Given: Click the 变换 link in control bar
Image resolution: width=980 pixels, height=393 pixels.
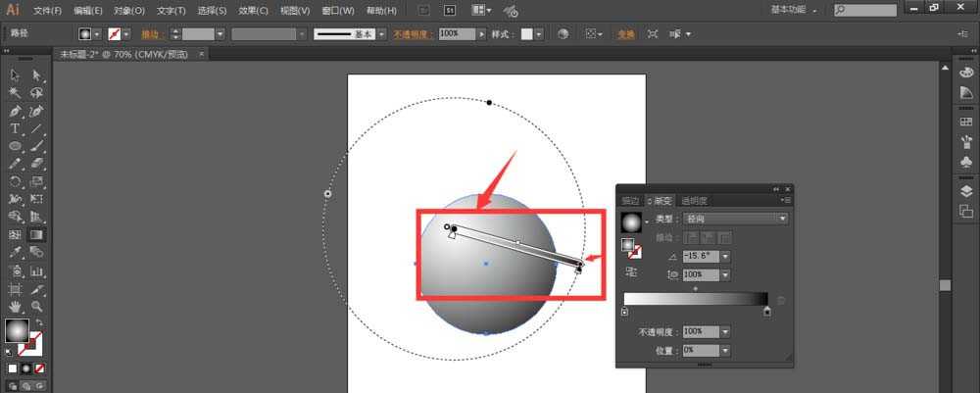Looking at the screenshot, I should click(x=625, y=33).
